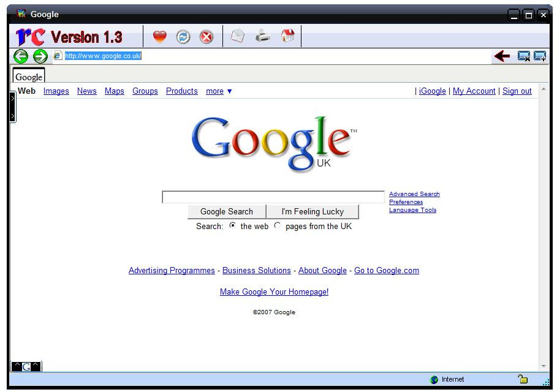Open the Groups link
The height and width of the screenshot is (392, 557).
145,91
